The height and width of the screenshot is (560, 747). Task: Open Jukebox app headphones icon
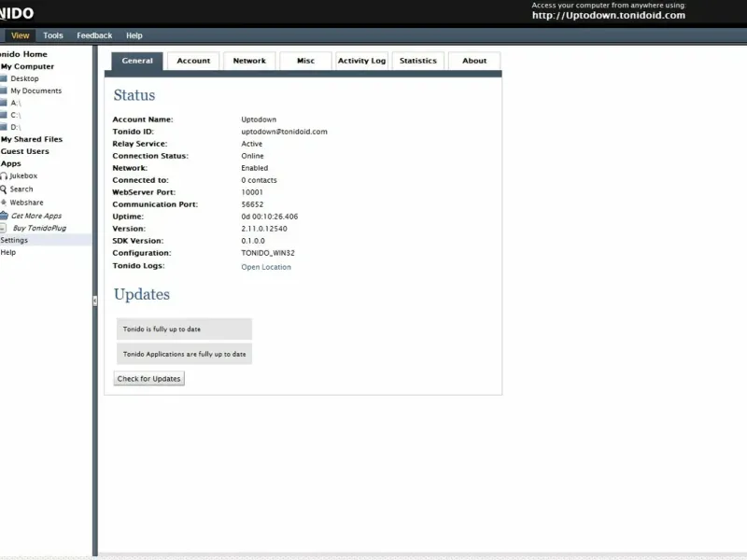click(x=4, y=176)
